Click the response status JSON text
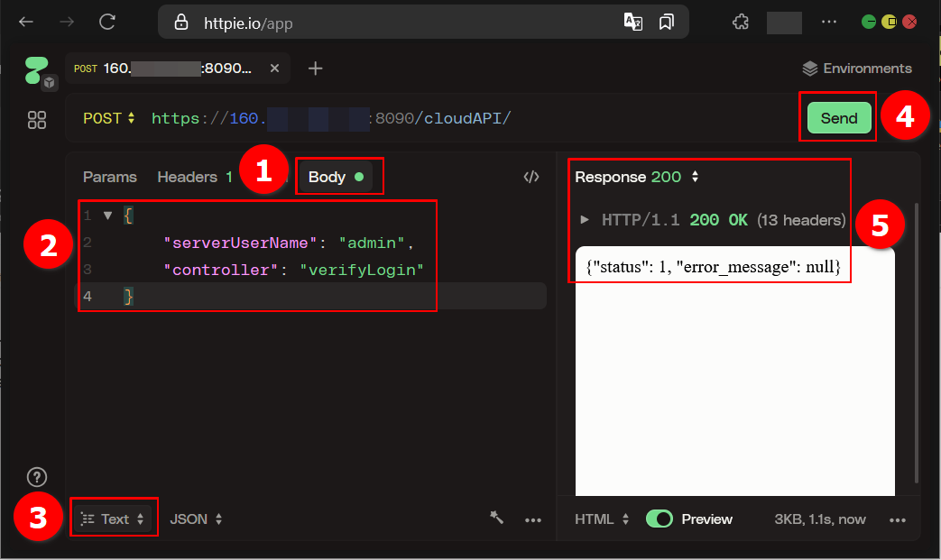941x560 pixels. click(713, 267)
